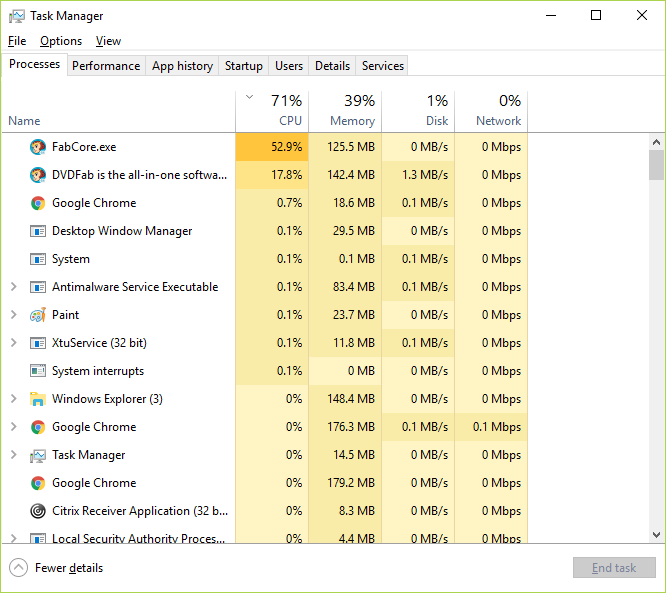Sort processes by the Memory column
This screenshot has width=666, height=593.
pos(345,110)
